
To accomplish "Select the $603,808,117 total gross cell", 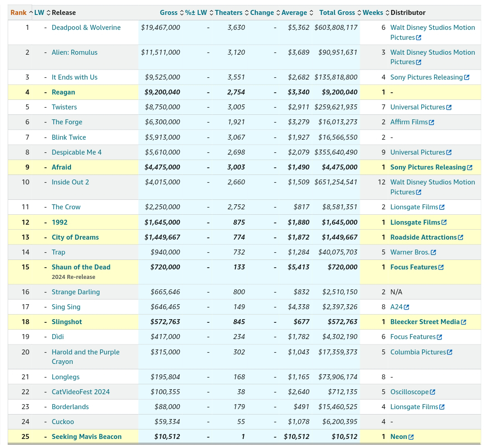I will [x=336, y=28].
